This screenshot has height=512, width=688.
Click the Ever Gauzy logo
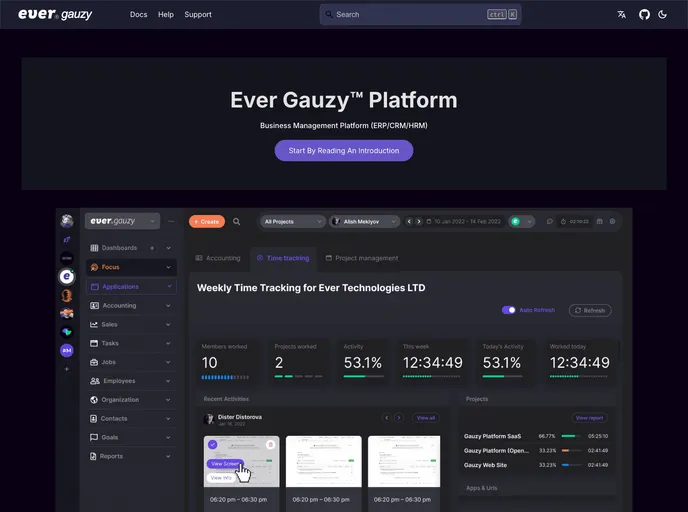pos(55,14)
